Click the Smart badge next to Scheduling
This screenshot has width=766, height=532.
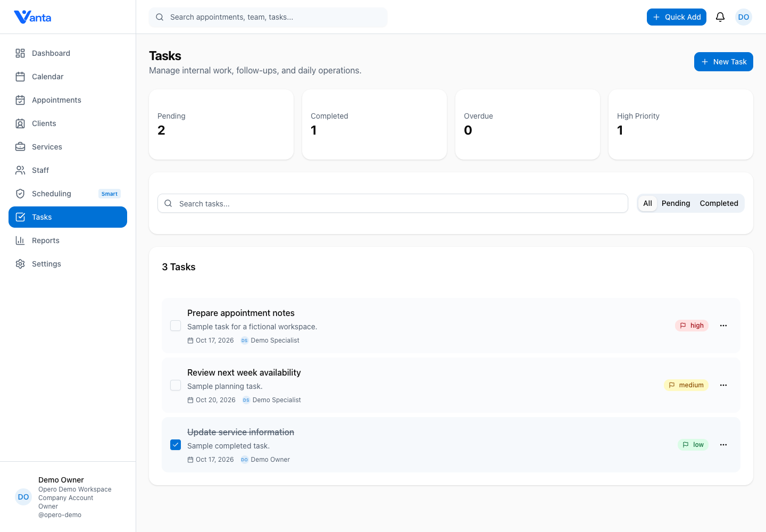point(110,194)
